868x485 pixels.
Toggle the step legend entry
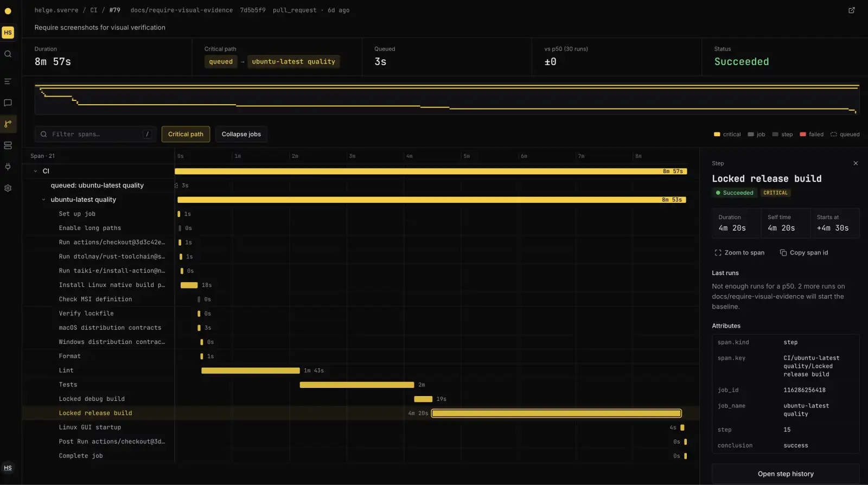tap(782, 135)
